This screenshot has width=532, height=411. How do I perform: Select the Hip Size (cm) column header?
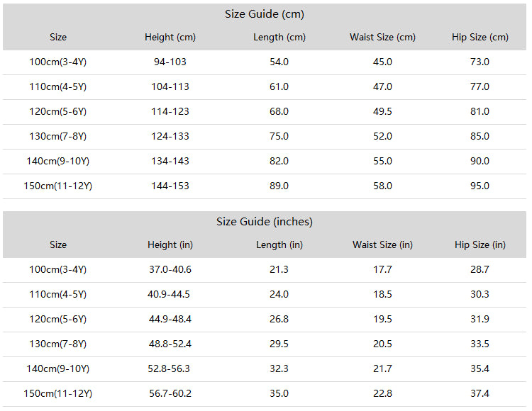[x=480, y=38]
